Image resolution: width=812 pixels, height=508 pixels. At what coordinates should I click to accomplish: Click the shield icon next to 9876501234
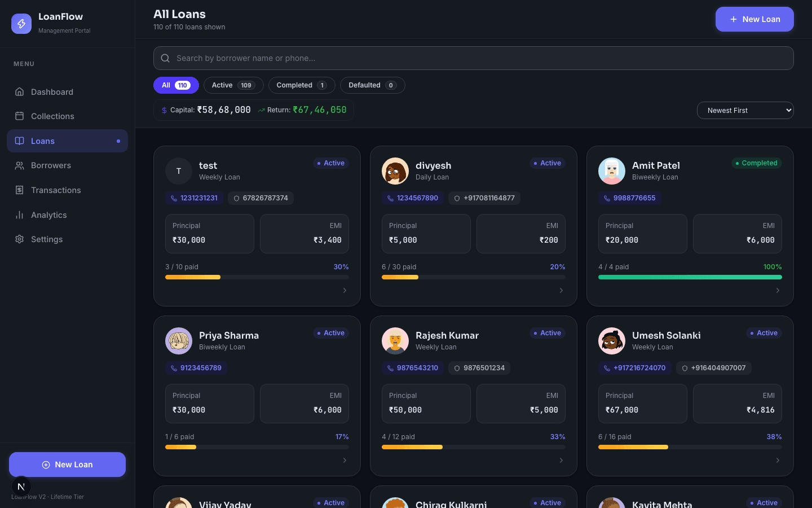click(457, 368)
